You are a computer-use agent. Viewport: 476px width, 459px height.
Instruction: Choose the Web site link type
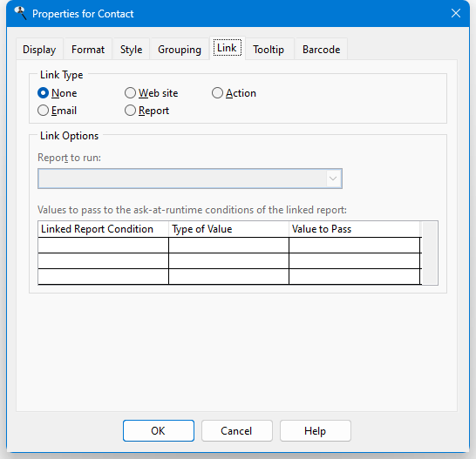pyautogui.click(x=151, y=93)
